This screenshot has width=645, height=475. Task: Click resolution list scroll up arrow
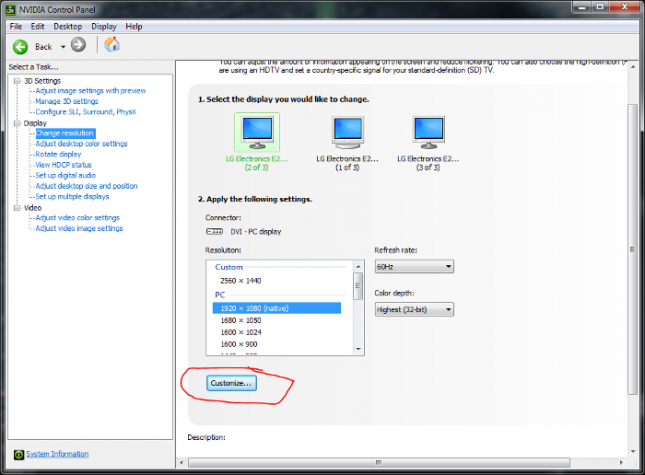click(x=358, y=266)
